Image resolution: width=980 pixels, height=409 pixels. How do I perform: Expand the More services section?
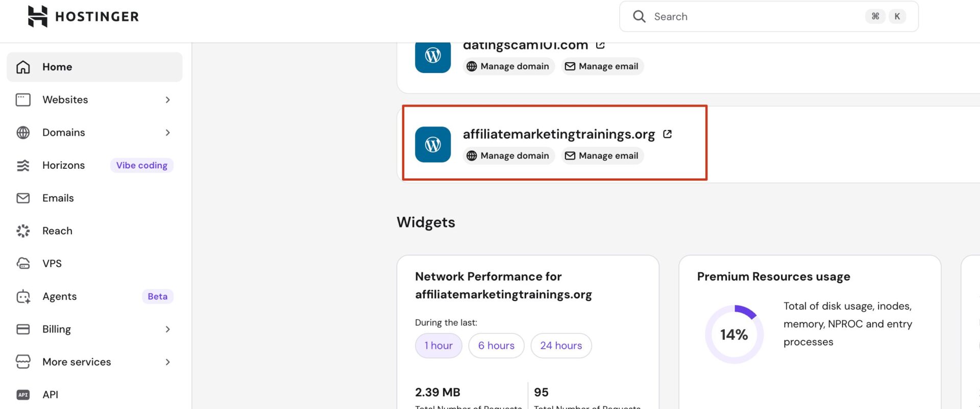[167, 362]
